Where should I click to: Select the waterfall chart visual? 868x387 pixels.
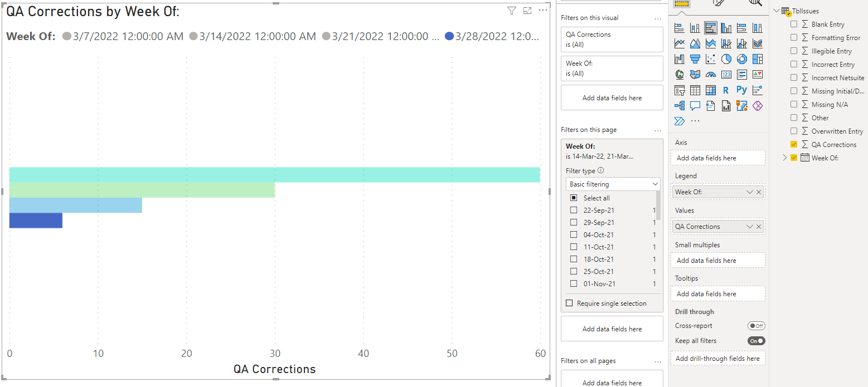(x=680, y=59)
